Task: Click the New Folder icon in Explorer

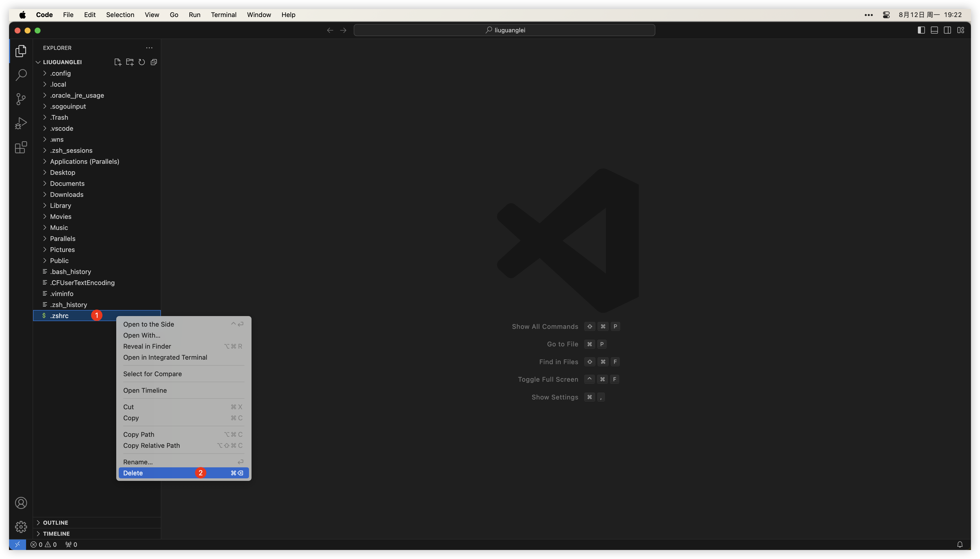Action: 130,62
